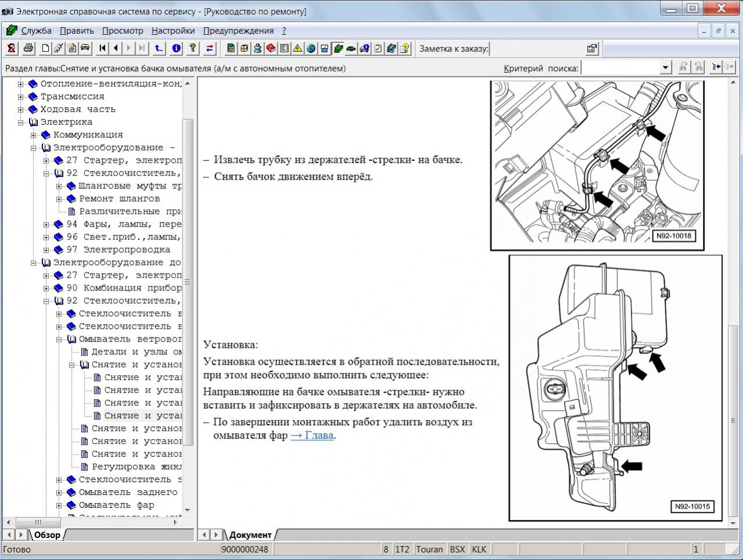Click 'Touran' in the status bar
This screenshot has width=743, height=560.
click(429, 549)
